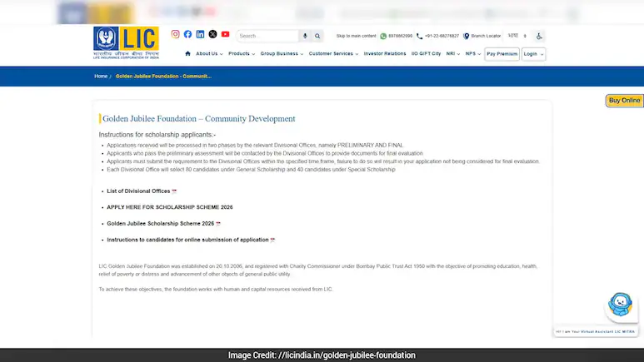
Task: Click the Instructions for scholarship applicants heading
Action: (x=157, y=135)
